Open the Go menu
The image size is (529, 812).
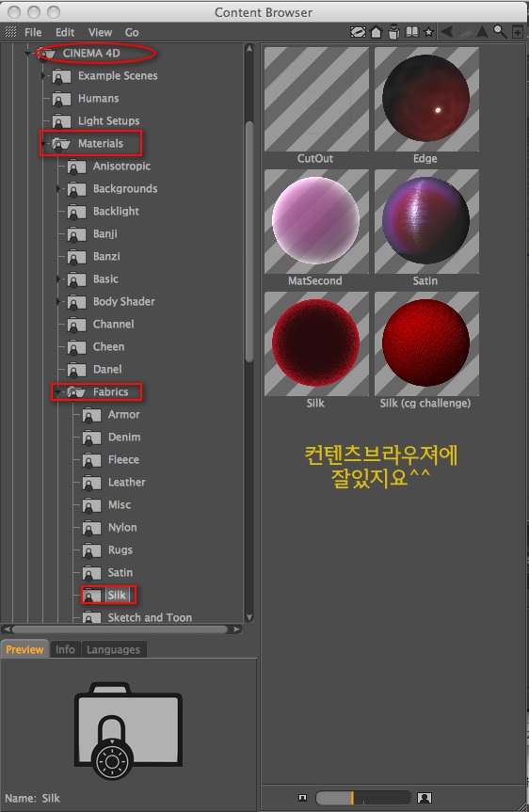[132, 32]
